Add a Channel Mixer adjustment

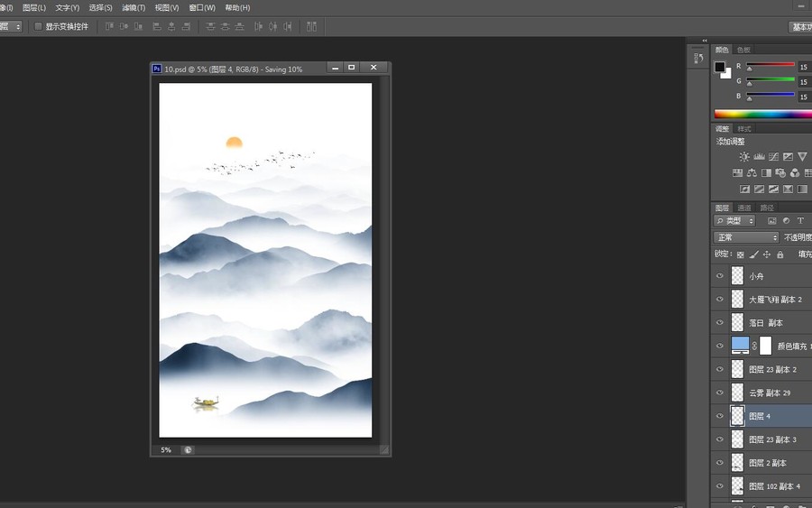pos(795,173)
